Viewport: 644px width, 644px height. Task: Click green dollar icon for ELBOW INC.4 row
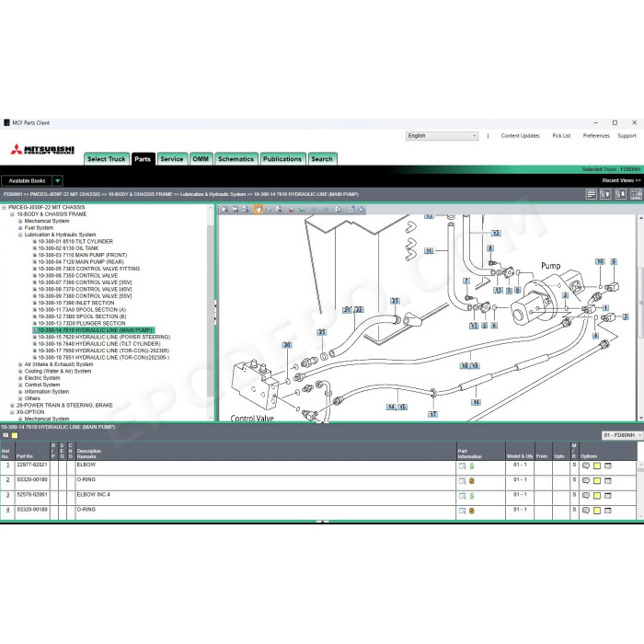point(472,496)
